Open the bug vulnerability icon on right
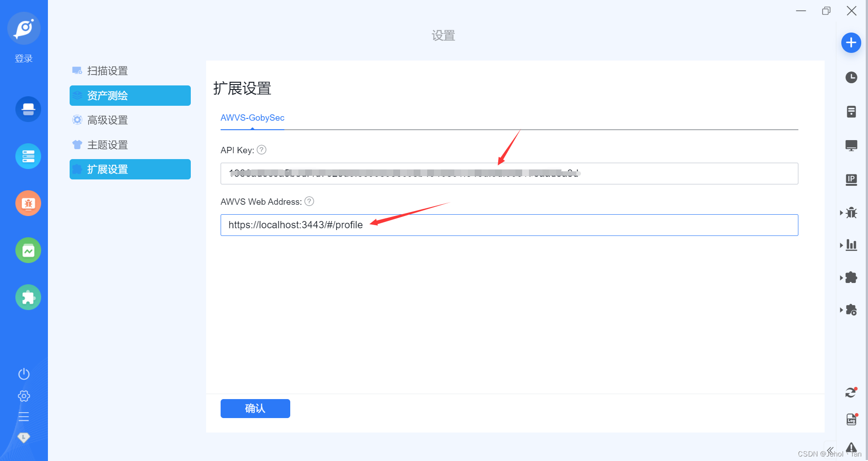Viewport: 868px width, 461px height. pyautogui.click(x=852, y=212)
